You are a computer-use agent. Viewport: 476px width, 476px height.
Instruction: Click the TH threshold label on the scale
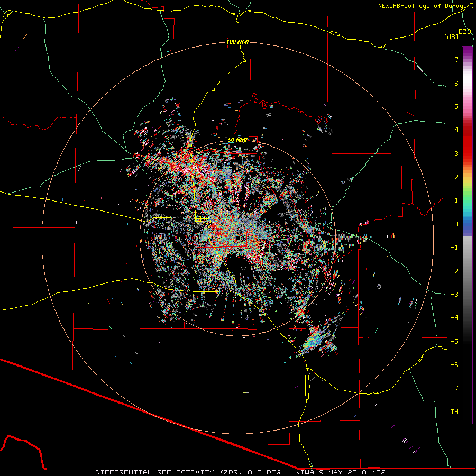454,411
